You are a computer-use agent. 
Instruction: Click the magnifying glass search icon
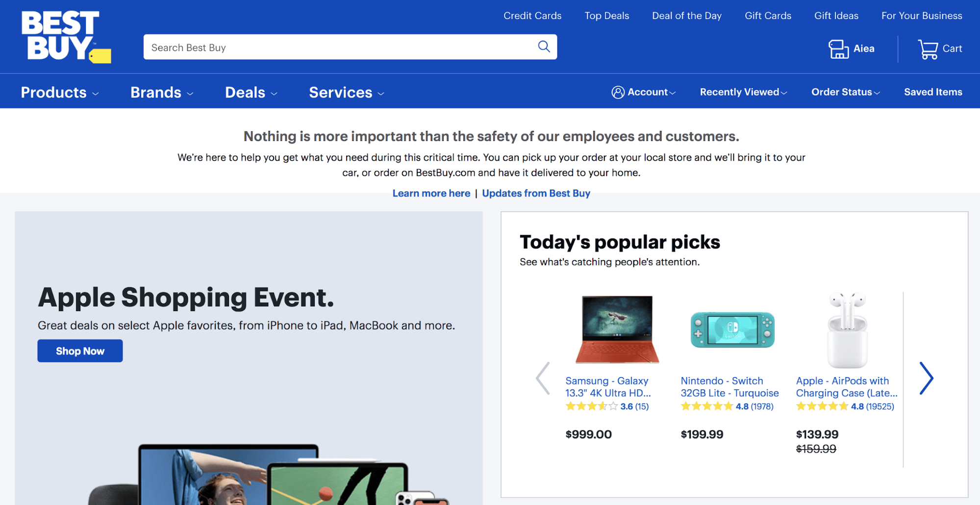coord(544,47)
